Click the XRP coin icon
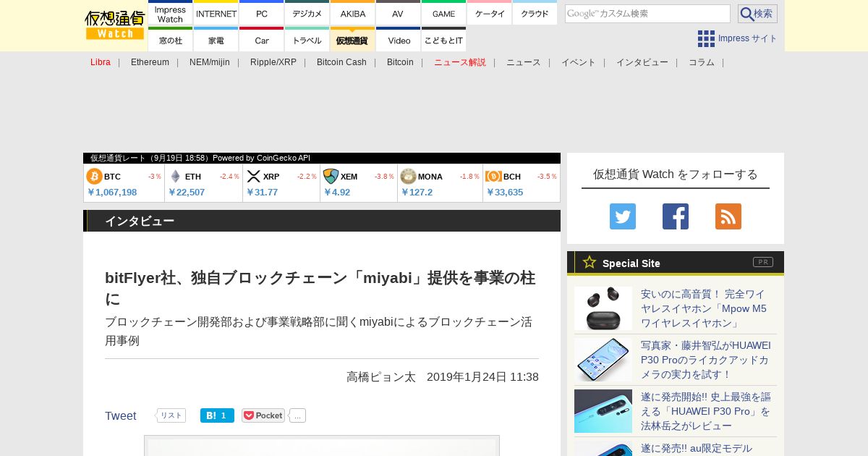Viewport: 868px width, 456px height. [x=253, y=177]
